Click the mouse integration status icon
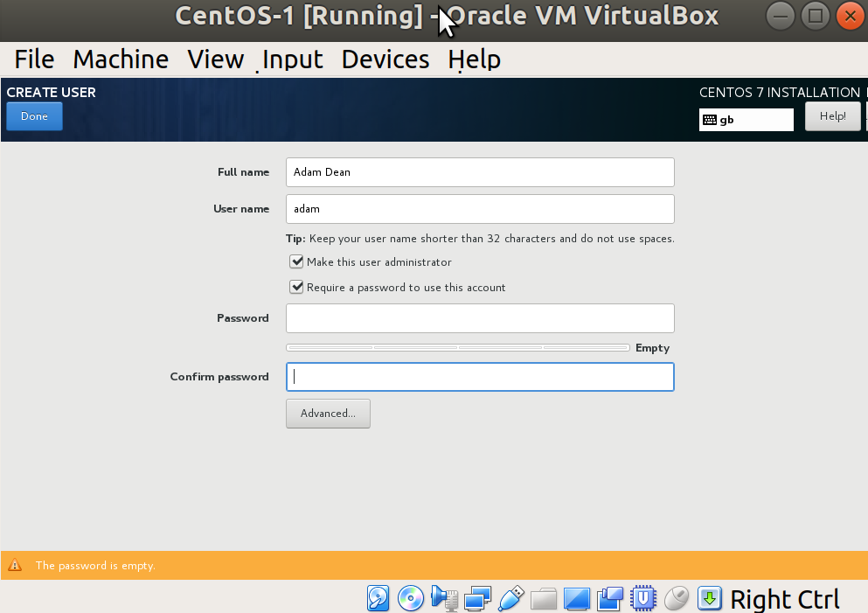Image resolution: width=868 pixels, height=613 pixels. [677, 599]
